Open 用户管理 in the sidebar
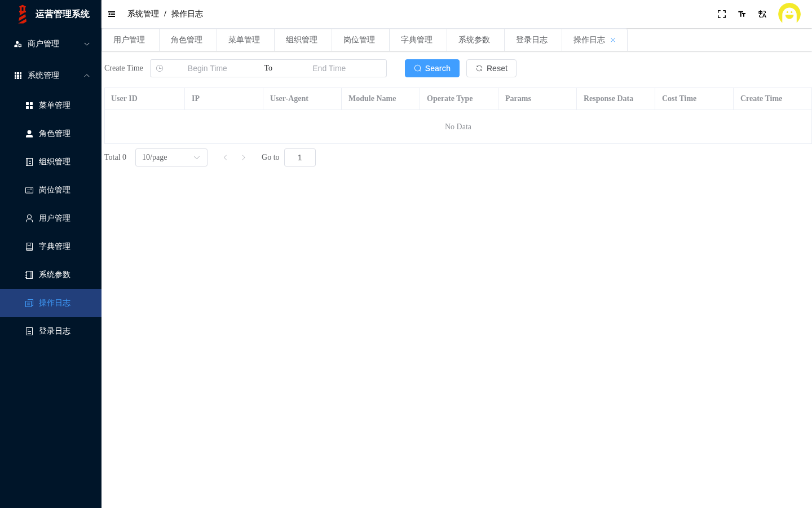Viewport: 812px width, 508px height. click(51, 218)
